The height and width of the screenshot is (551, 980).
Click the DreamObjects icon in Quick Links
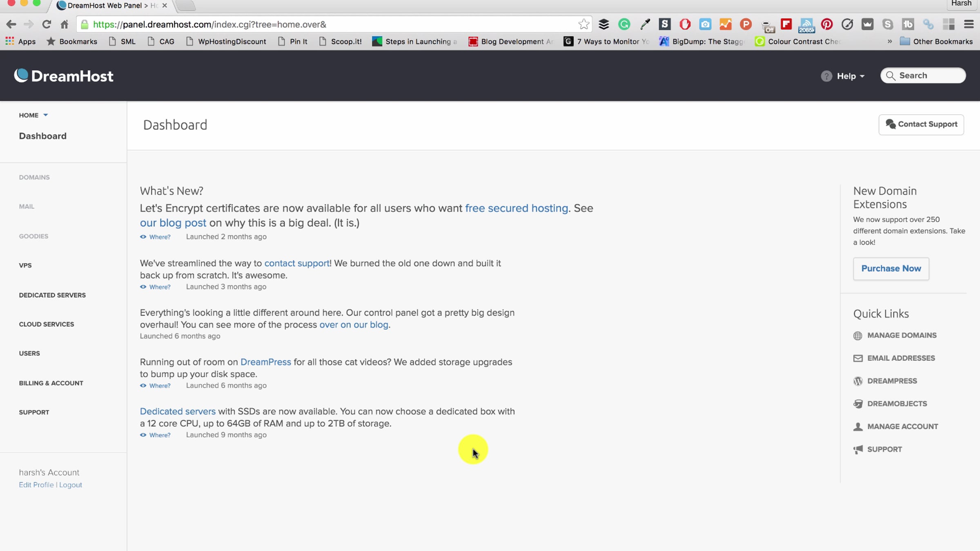pos(857,404)
